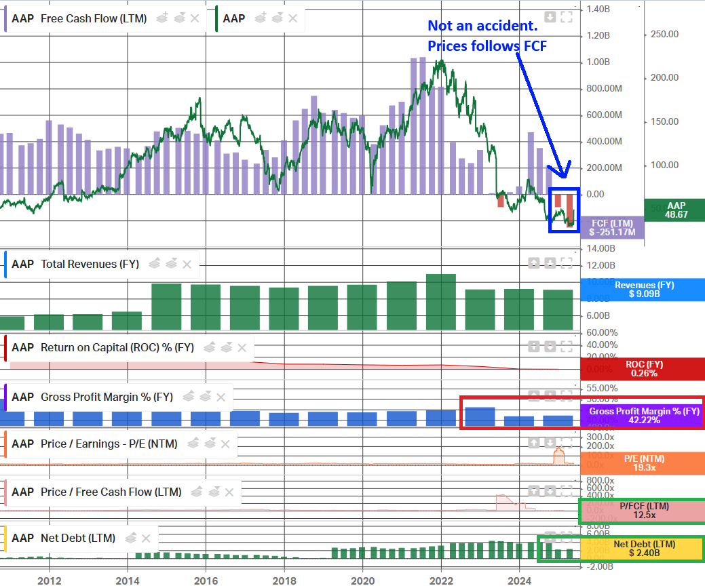
Task: Click the 250.00 label on the price axis
Action: (664, 34)
